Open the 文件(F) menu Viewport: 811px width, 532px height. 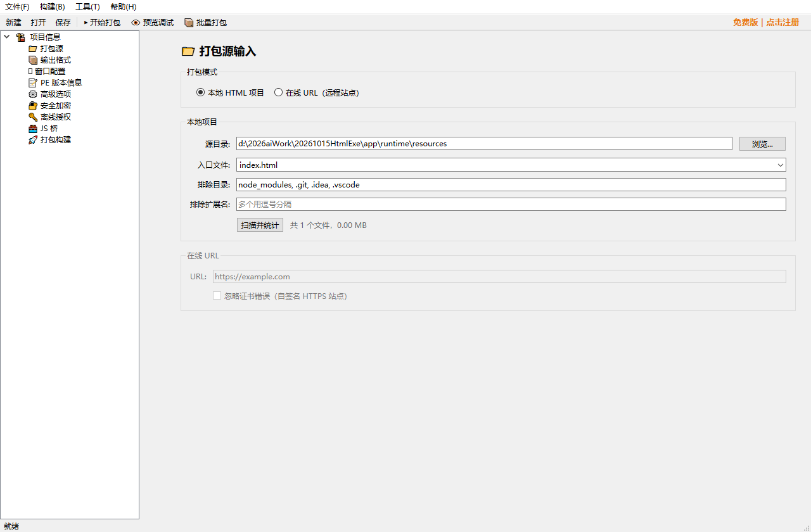coord(17,7)
